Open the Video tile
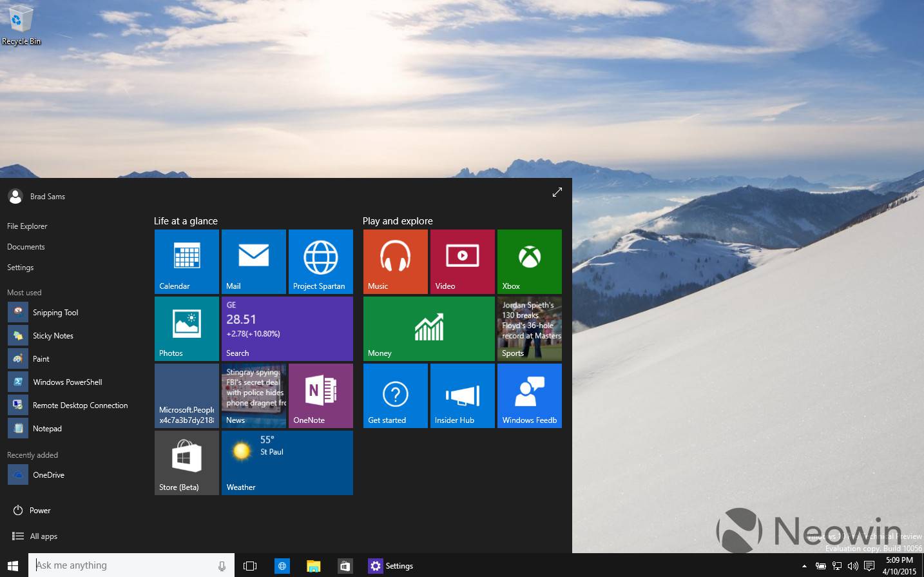 pos(463,262)
